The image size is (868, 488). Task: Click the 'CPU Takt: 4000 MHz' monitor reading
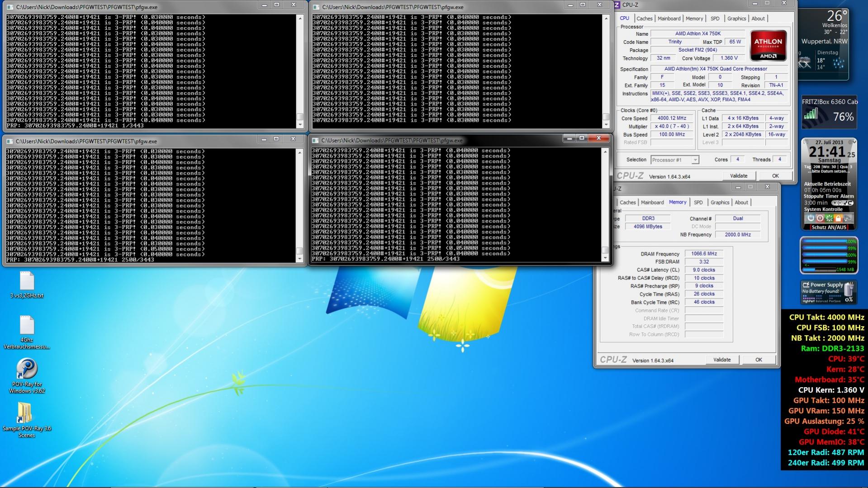coord(826,317)
